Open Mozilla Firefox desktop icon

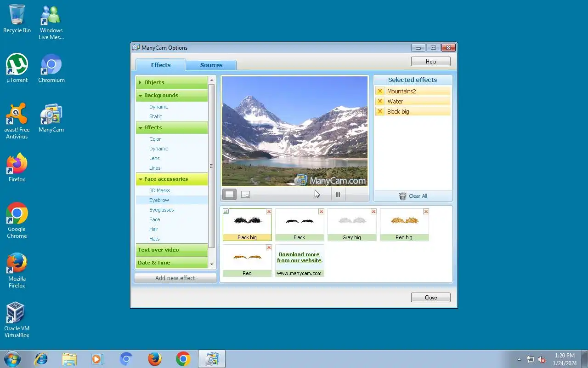pos(17,270)
